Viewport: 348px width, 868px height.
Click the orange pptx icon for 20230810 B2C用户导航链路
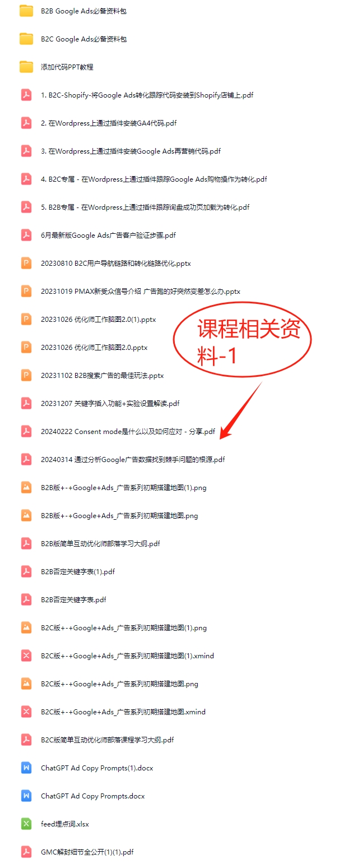point(26,263)
